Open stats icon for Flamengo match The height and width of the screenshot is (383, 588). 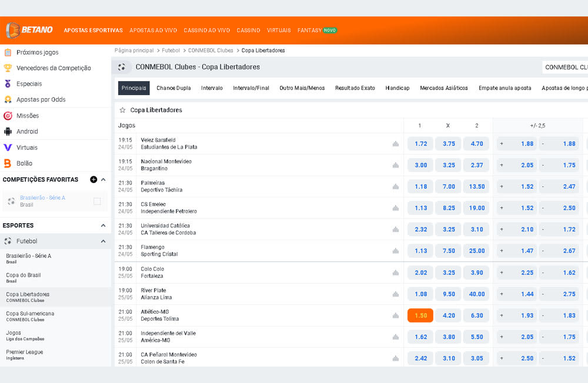(x=396, y=251)
